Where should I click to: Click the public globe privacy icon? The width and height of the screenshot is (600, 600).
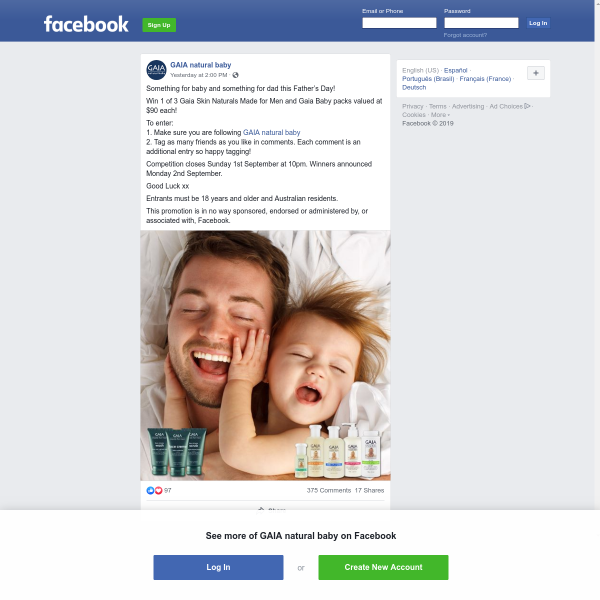tap(235, 75)
